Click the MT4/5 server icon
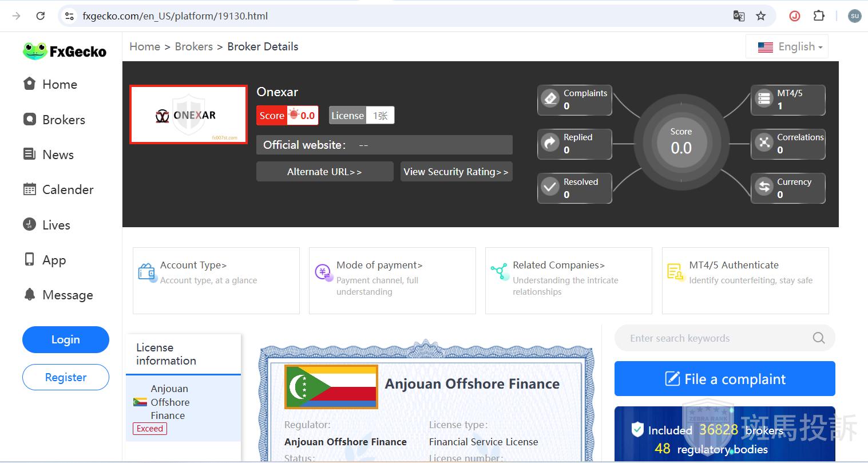 pos(764,98)
